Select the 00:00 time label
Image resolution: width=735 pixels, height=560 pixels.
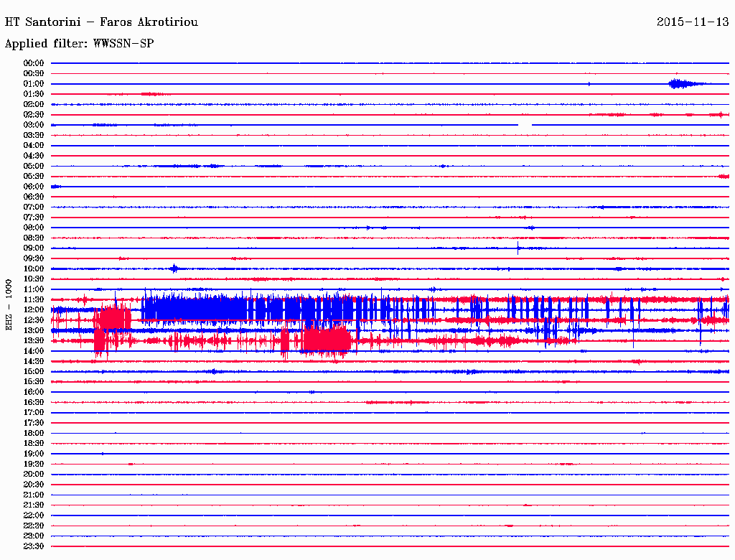tap(33, 63)
